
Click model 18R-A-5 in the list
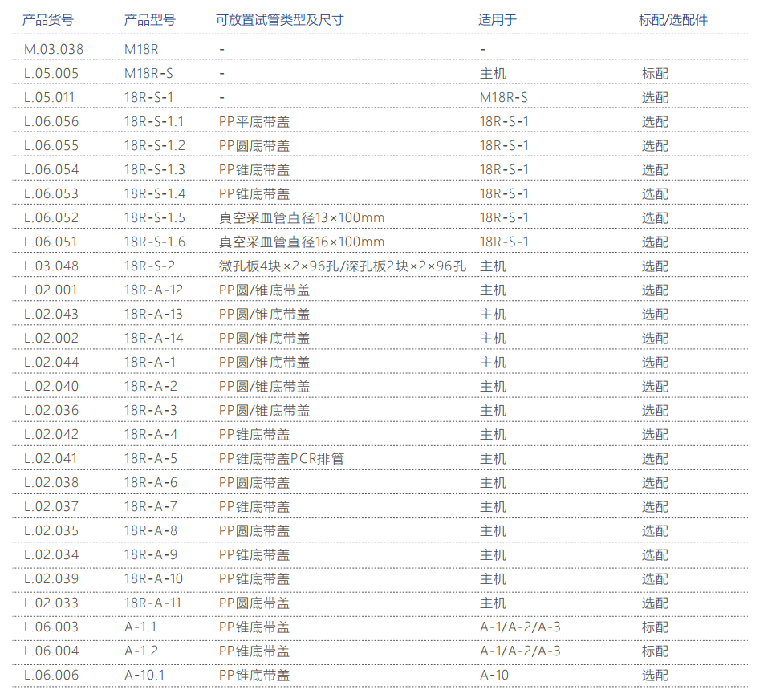coord(151,458)
